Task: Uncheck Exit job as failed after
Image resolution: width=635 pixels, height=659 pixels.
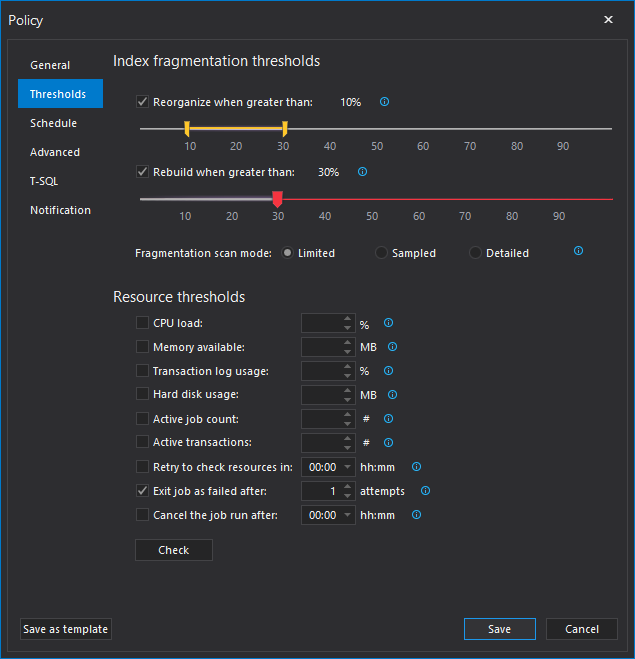Action: pyautogui.click(x=142, y=491)
